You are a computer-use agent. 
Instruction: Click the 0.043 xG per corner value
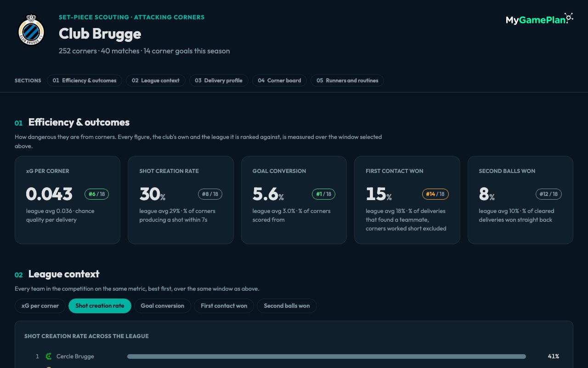pos(49,194)
